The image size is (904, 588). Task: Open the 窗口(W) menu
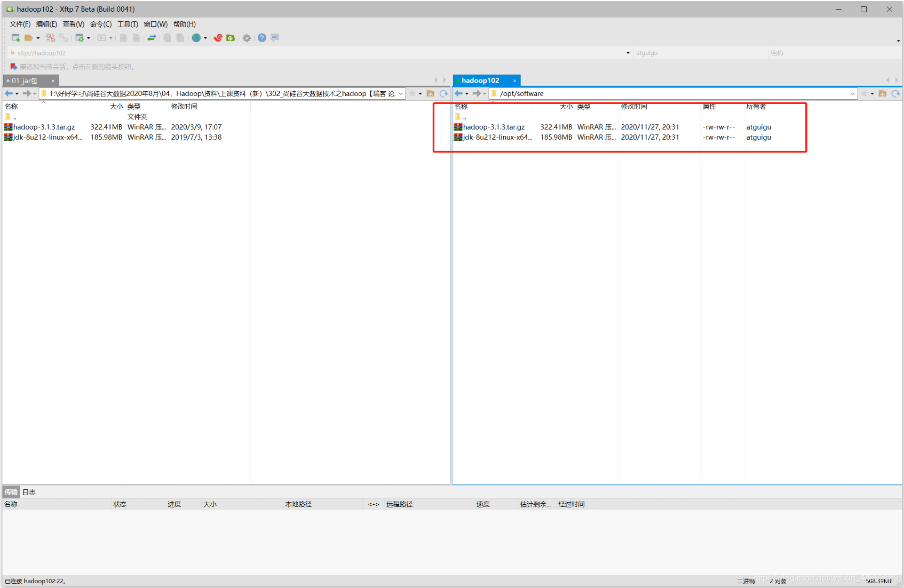[155, 24]
